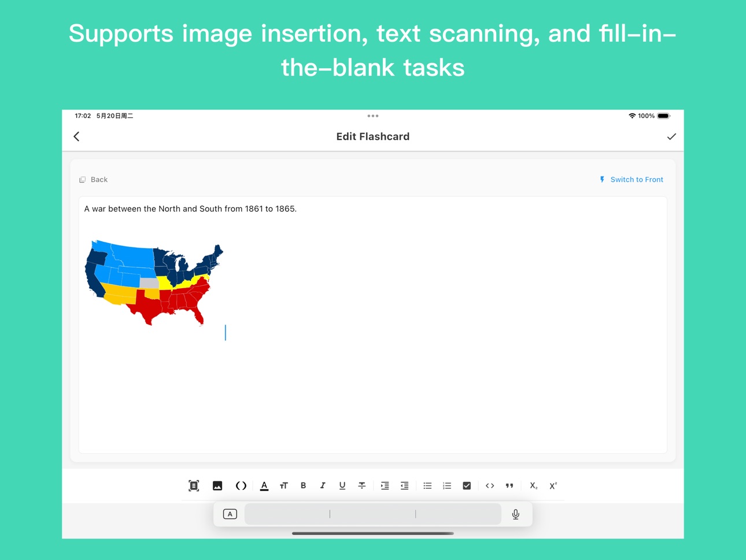Decrease the paragraph indent
Image resolution: width=746 pixels, height=560 pixels.
click(x=405, y=486)
